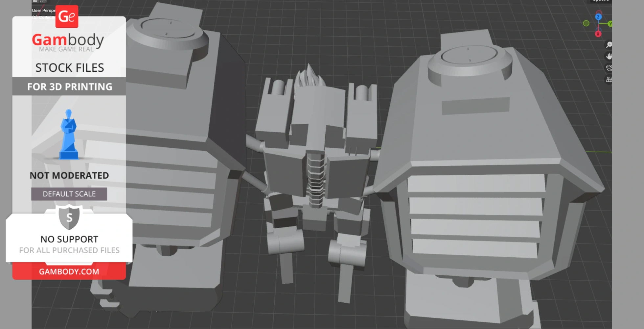The width and height of the screenshot is (644, 329).
Task: Click the NOT MODERATED label
Action: [x=69, y=175]
